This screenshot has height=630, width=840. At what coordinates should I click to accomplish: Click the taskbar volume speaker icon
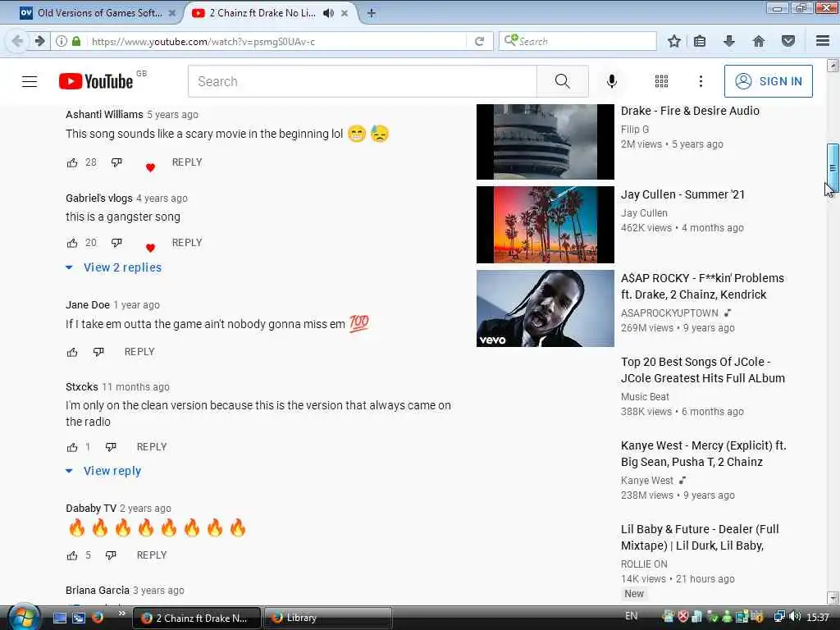(x=795, y=617)
